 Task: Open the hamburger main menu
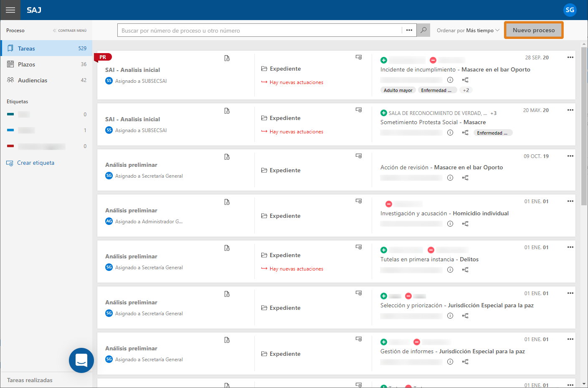tap(10, 10)
